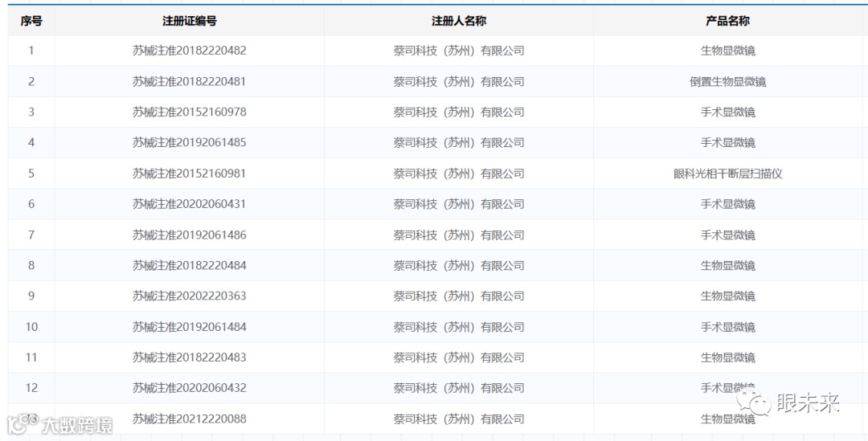Click 生物显微镜 product in row 8
Image resolution: width=868 pixels, height=441 pixels.
pos(727,265)
